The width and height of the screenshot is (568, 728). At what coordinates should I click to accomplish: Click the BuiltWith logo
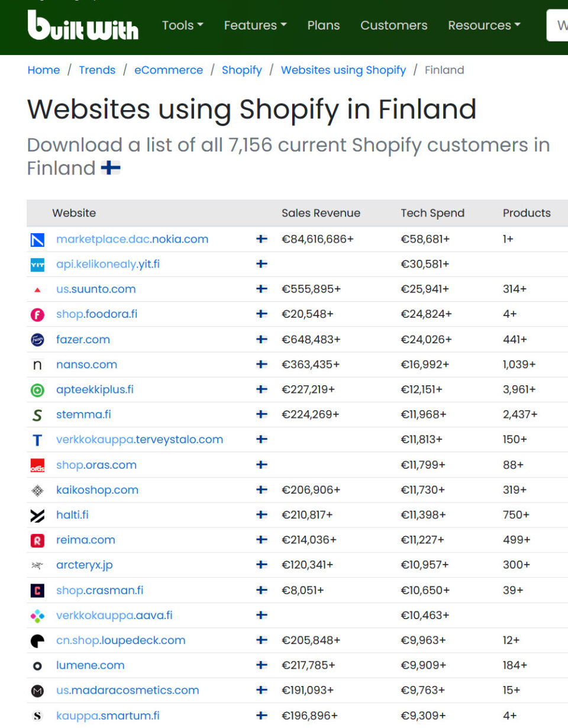[83, 25]
